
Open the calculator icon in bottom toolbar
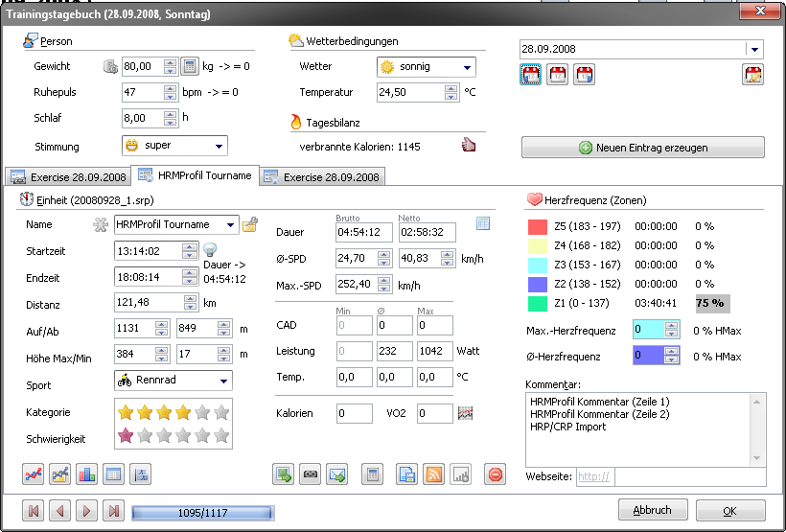pyautogui.click(x=372, y=474)
